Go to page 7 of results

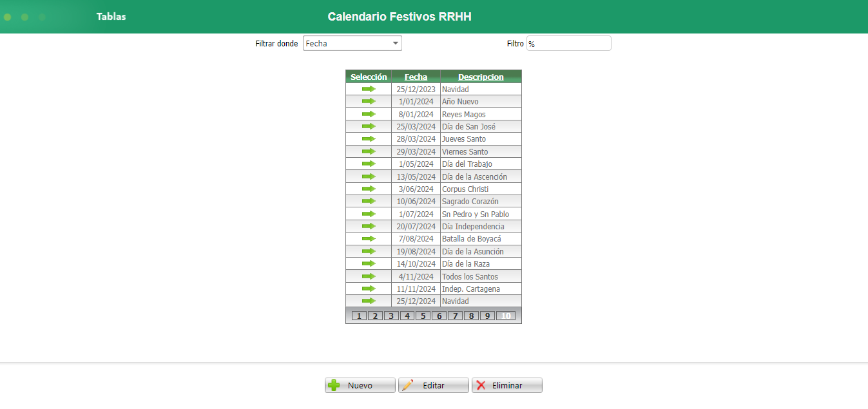[456, 316]
